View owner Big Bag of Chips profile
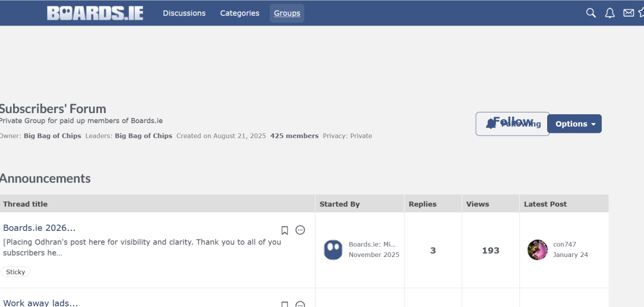The height and width of the screenshot is (307, 644). tap(52, 136)
